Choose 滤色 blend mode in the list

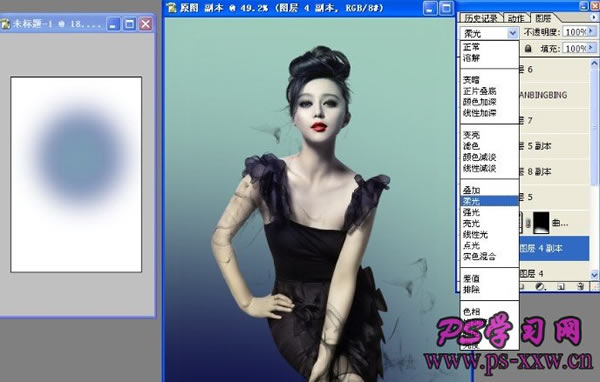click(x=471, y=146)
